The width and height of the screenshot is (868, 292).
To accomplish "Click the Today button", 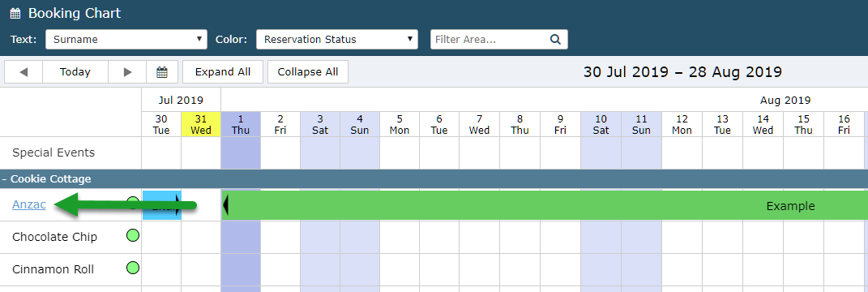I will [x=75, y=72].
